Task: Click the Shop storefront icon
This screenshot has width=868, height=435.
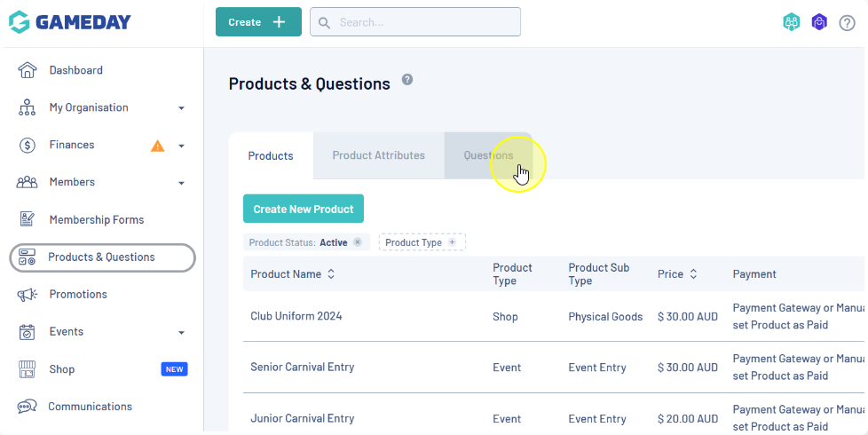Action: 28,369
